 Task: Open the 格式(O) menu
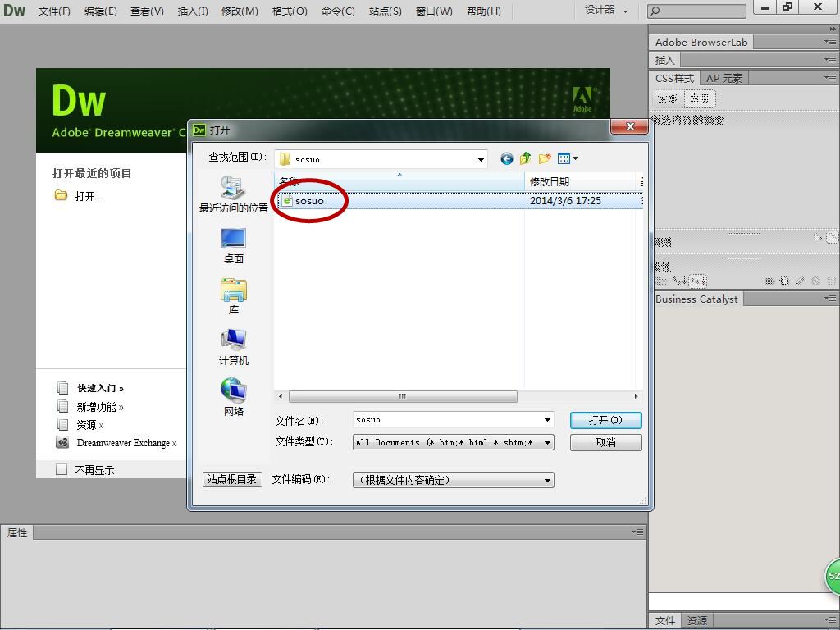click(290, 11)
